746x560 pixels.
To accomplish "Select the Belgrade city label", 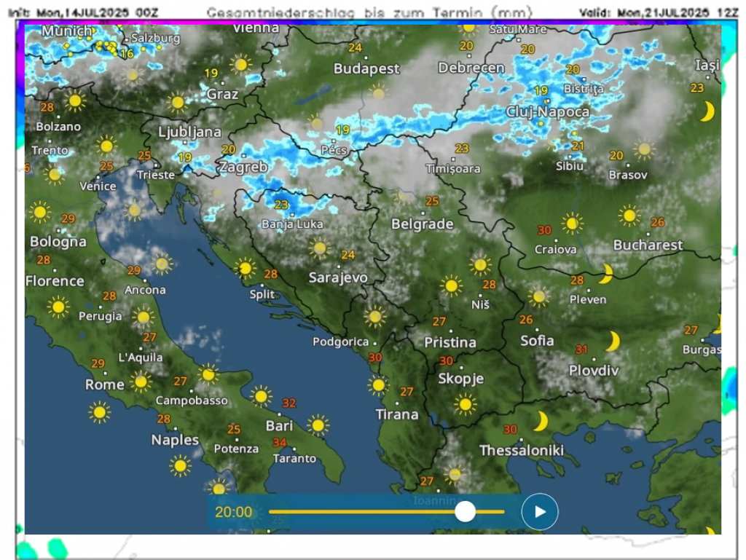I will click(x=422, y=224).
